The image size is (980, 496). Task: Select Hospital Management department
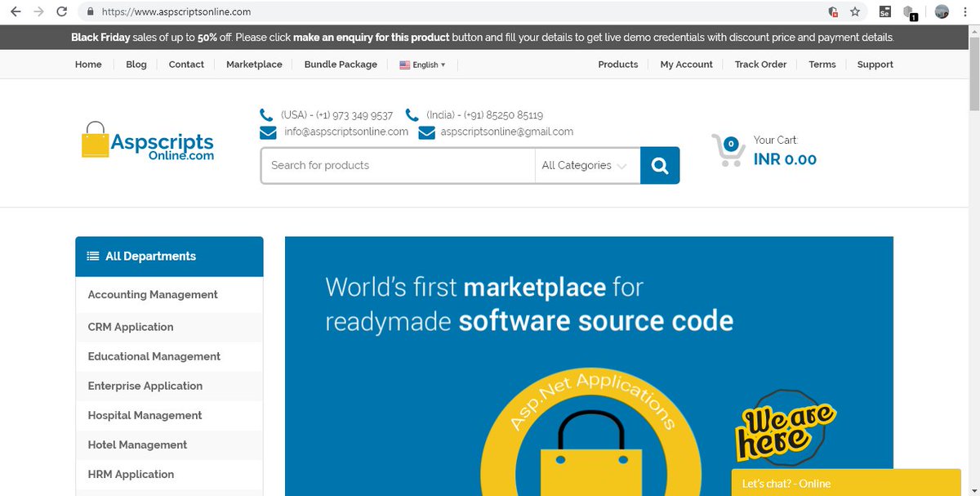coord(145,415)
